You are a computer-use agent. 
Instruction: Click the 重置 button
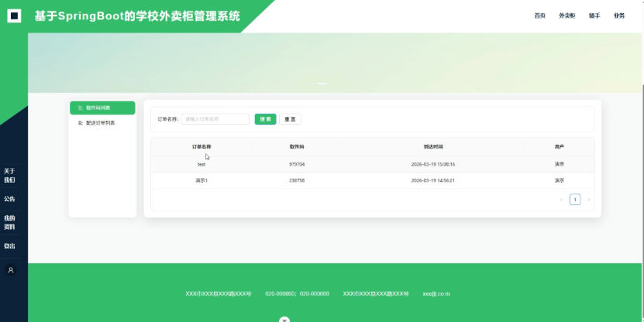(290, 119)
